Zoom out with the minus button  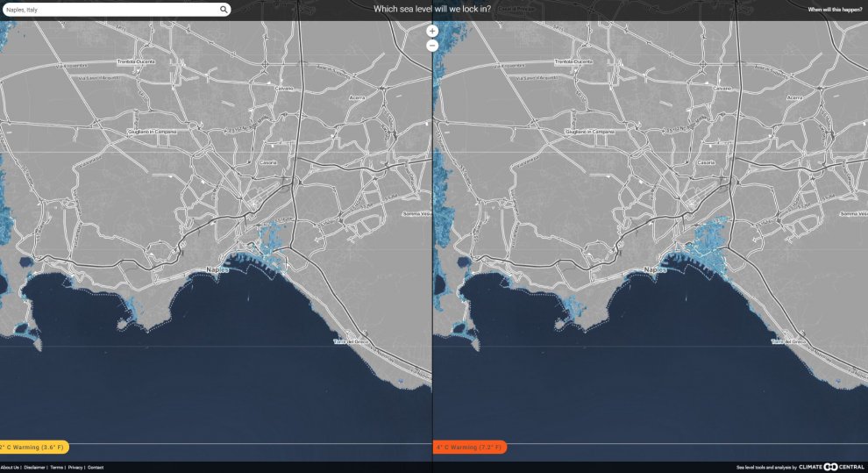pos(432,45)
